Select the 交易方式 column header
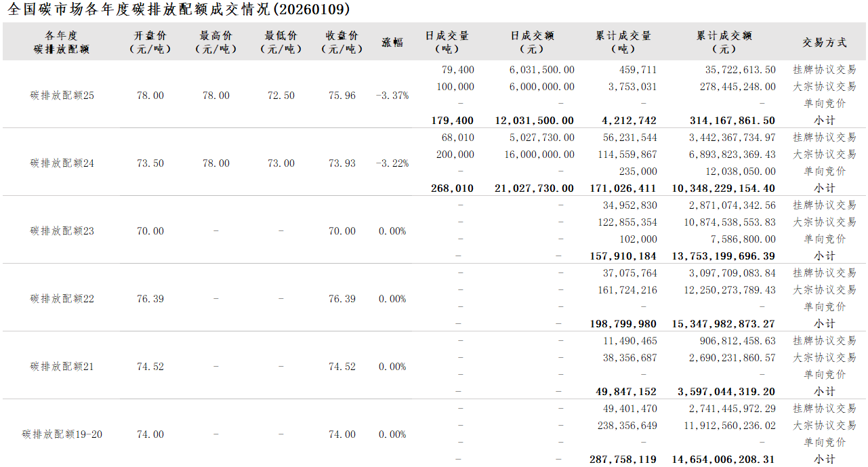Viewport: 868px width, 467px height. click(x=825, y=42)
